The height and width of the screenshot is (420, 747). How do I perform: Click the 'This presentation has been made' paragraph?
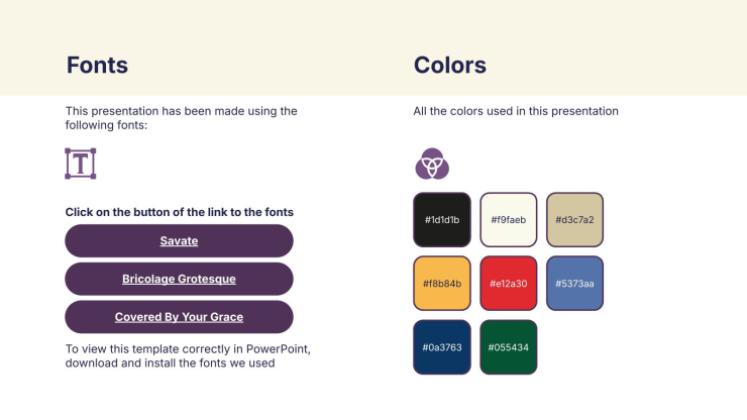181,118
